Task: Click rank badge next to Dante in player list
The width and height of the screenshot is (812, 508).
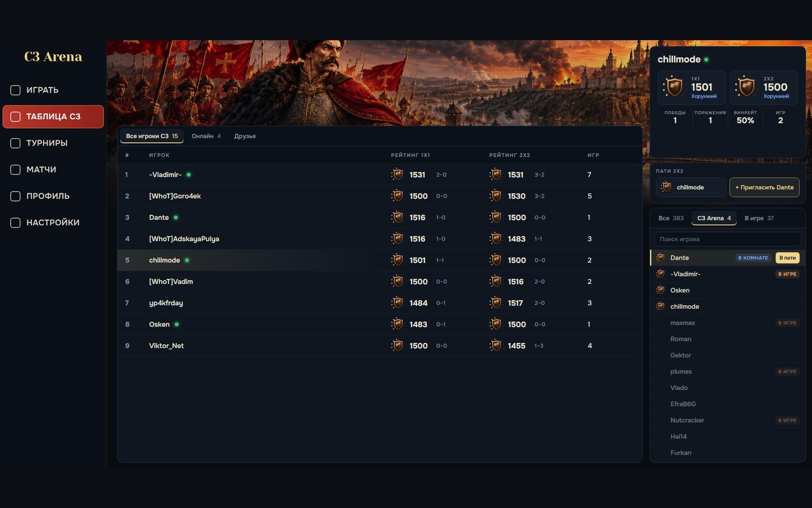Action: pyautogui.click(x=660, y=257)
